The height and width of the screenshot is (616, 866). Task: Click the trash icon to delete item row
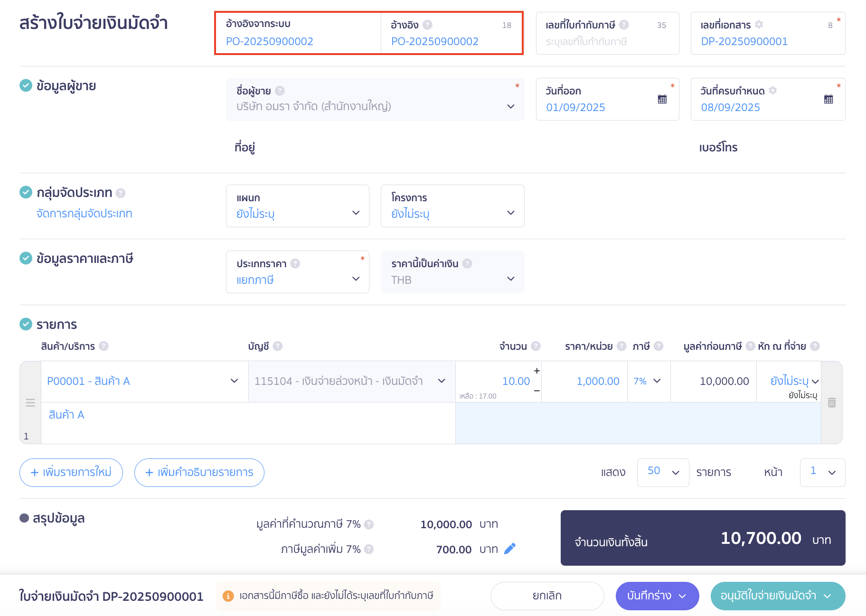pyautogui.click(x=831, y=402)
